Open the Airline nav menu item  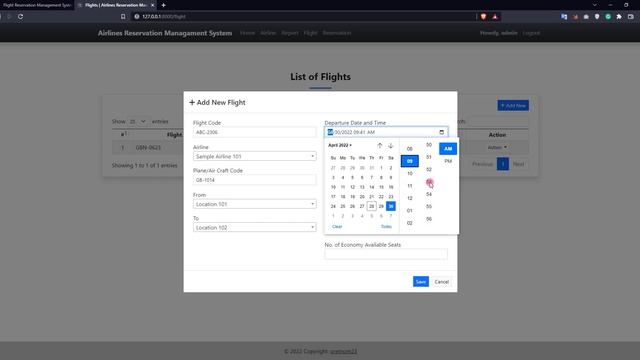coord(268,33)
